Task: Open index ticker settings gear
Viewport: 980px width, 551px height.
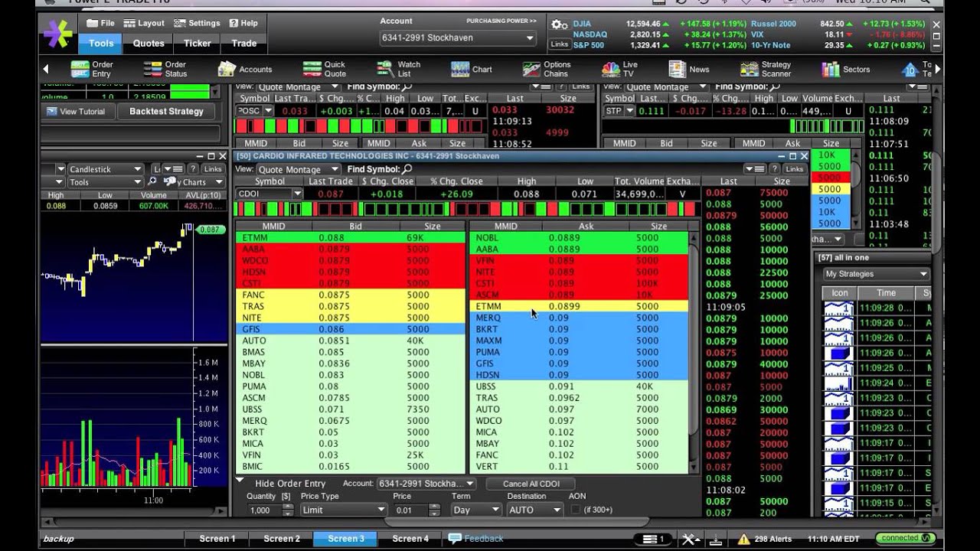Action: pos(560,25)
